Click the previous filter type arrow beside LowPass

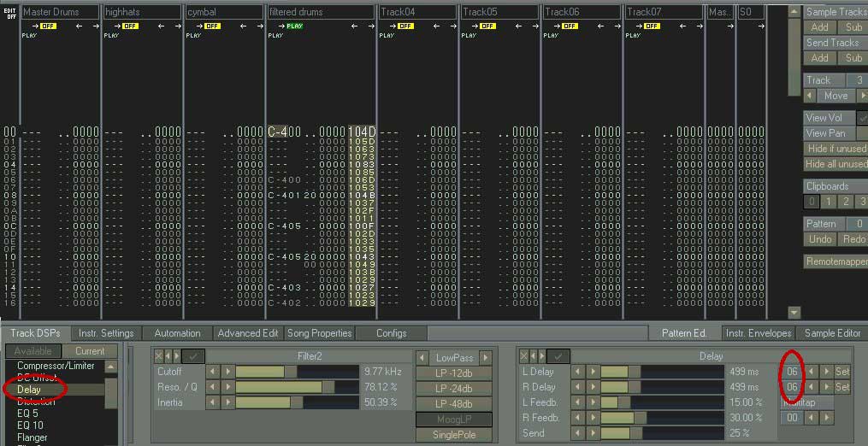click(422, 358)
